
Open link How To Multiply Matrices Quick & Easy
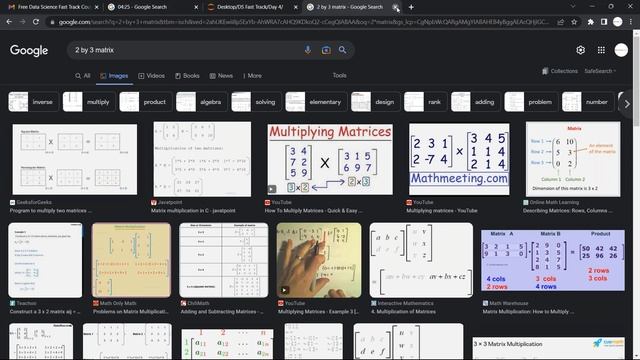pyautogui.click(x=313, y=211)
